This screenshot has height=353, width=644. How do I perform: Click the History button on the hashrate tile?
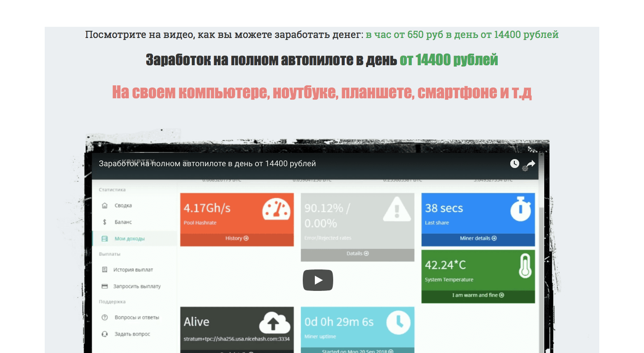[237, 238]
